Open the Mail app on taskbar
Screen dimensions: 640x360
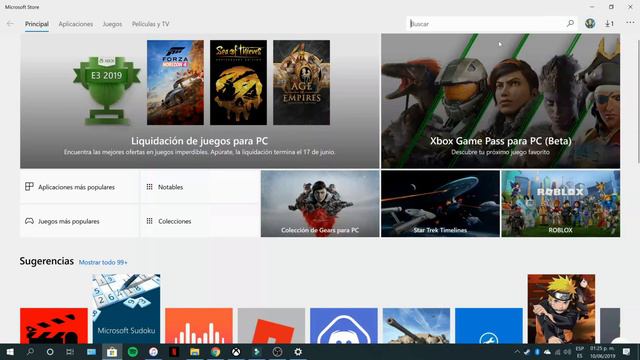(91, 352)
